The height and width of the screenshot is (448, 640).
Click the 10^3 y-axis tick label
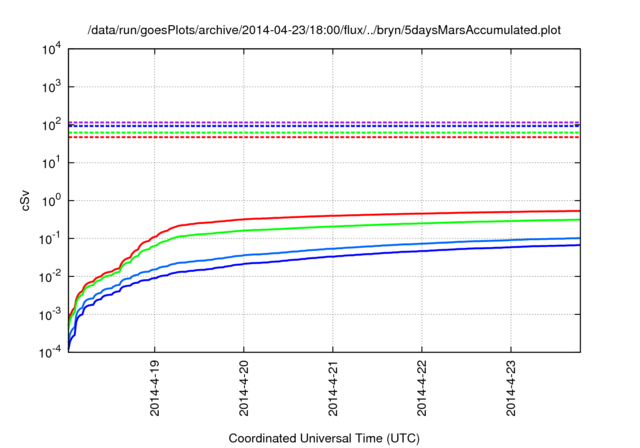click(x=51, y=86)
